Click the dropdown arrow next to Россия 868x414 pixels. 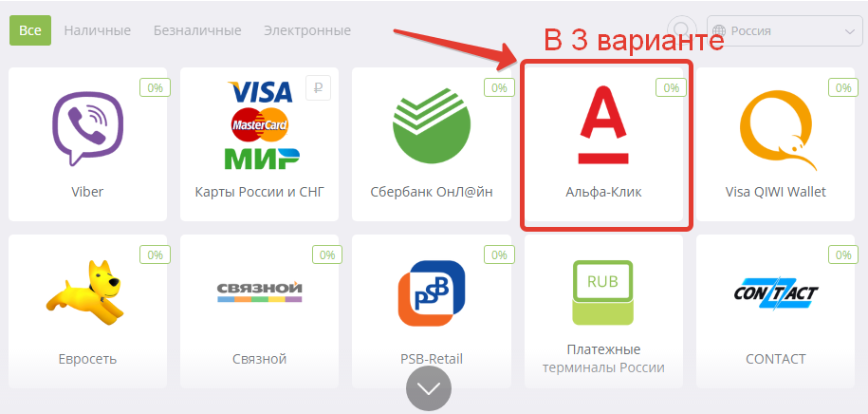(850, 31)
